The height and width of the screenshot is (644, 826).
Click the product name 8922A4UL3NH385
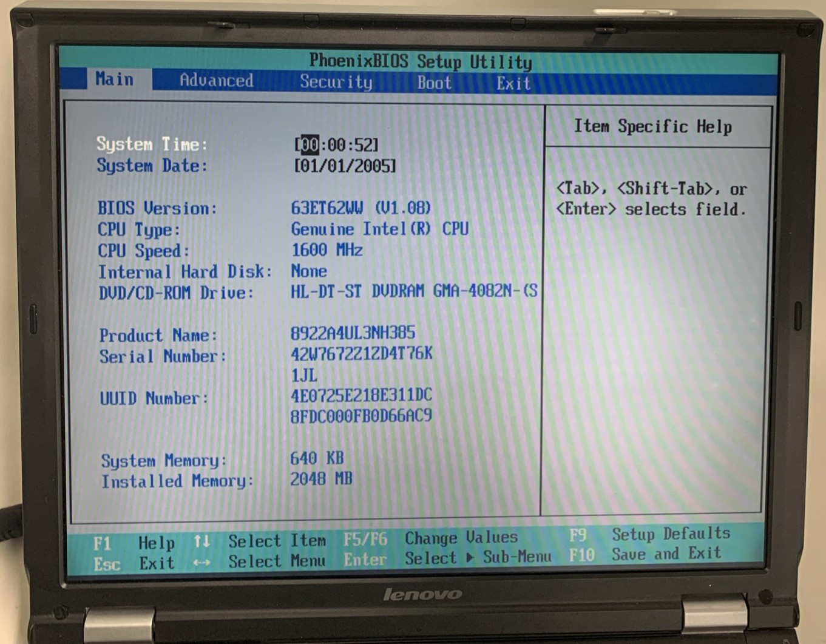353,333
